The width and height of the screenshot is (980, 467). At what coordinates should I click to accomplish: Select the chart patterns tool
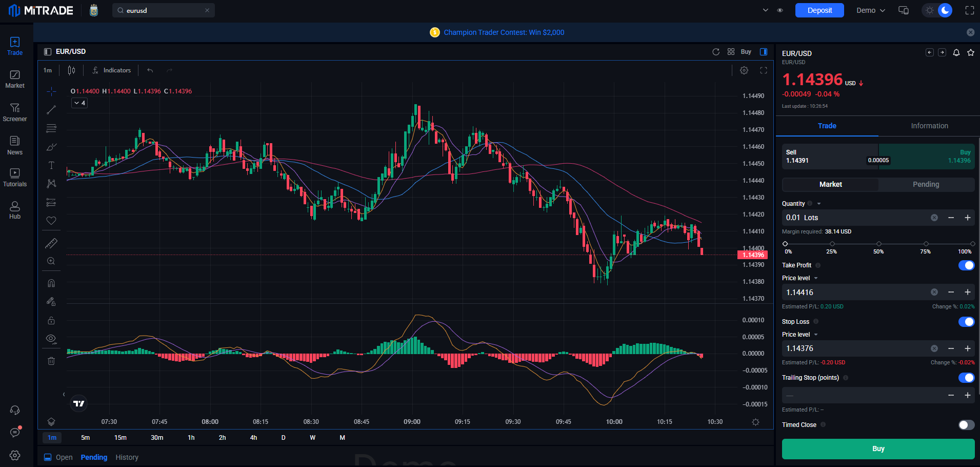point(51,184)
